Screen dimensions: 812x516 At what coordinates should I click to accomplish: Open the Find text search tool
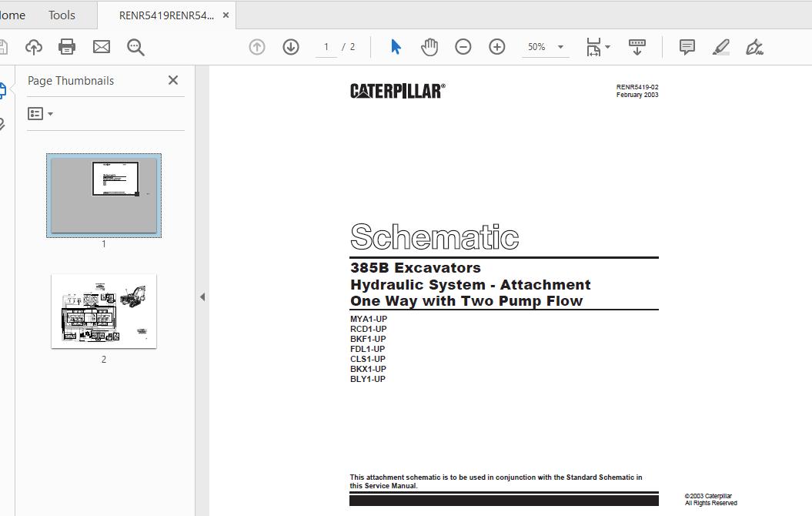point(135,47)
